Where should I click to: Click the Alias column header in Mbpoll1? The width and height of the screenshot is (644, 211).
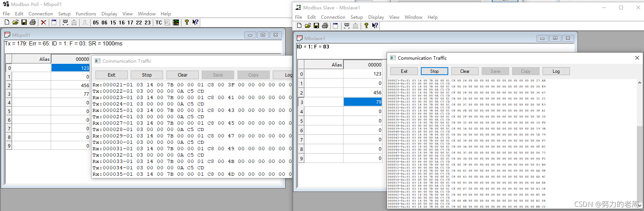[x=32, y=59]
